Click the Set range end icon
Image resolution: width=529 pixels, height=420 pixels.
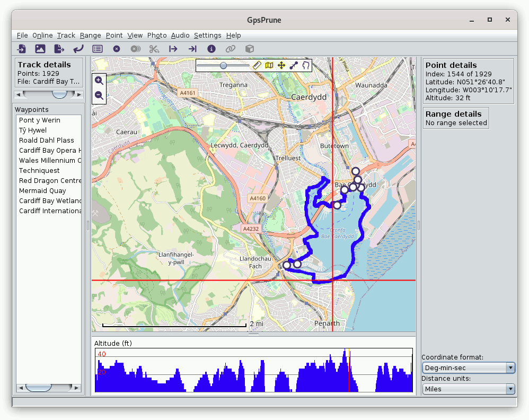192,49
